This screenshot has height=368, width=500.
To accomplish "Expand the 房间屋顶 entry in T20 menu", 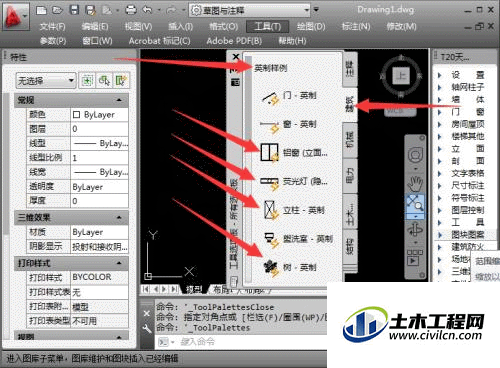I will (440, 124).
